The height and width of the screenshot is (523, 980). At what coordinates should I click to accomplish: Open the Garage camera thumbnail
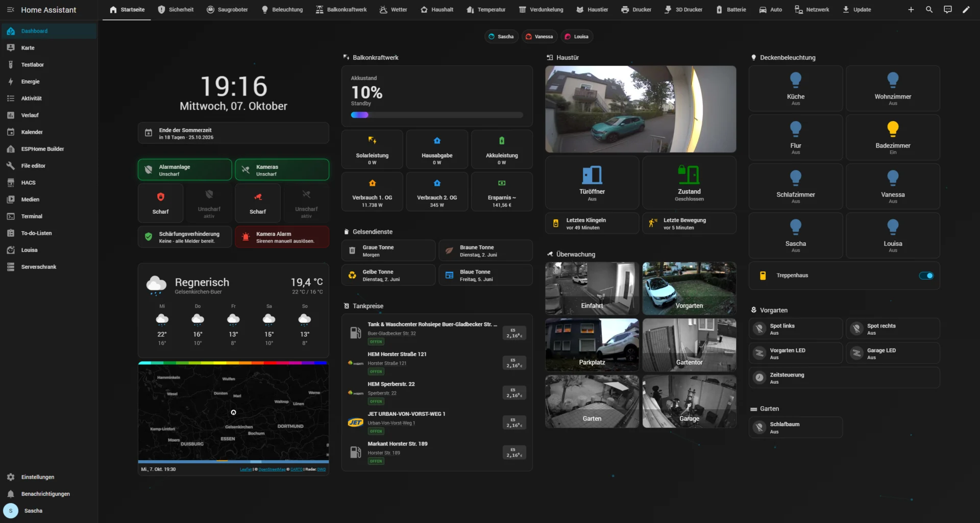tap(689, 402)
